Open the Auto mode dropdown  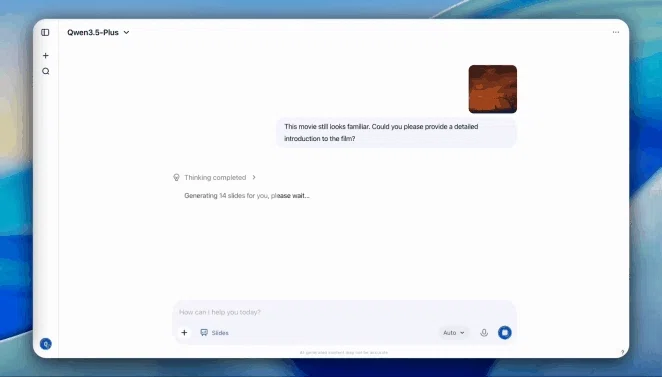[x=453, y=333]
